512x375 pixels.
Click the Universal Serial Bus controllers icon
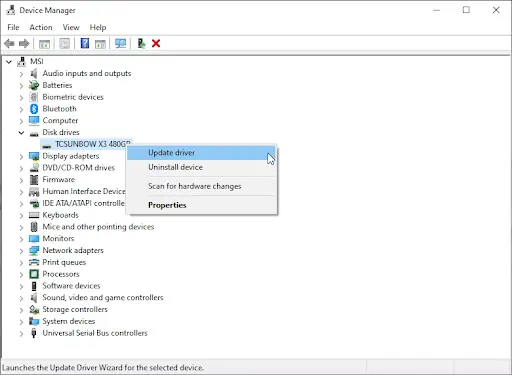tap(34, 333)
